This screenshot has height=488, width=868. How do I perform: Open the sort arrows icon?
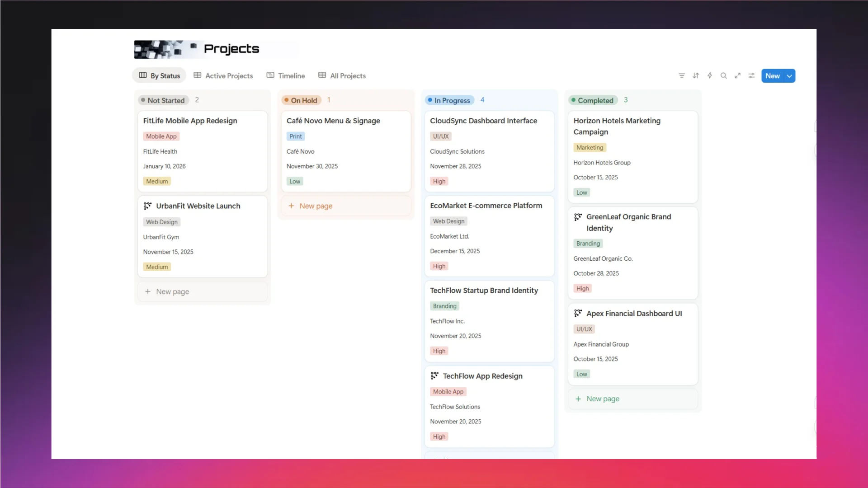(x=696, y=75)
